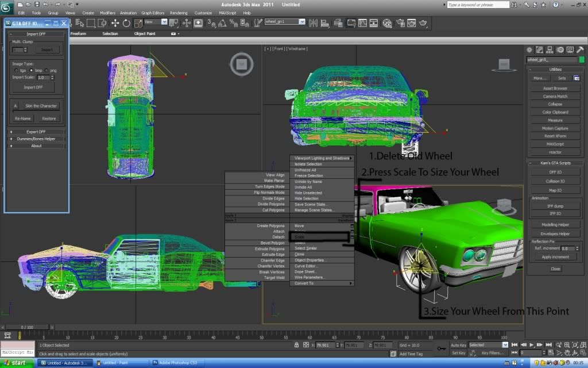Click the Maximize Viewport Toggle icon
Image resolution: width=588 pixels, height=368 pixels.
(x=583, y=353)
